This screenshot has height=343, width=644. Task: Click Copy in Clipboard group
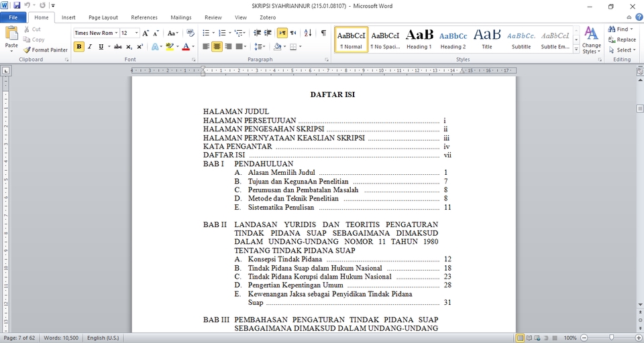(34, 40)
